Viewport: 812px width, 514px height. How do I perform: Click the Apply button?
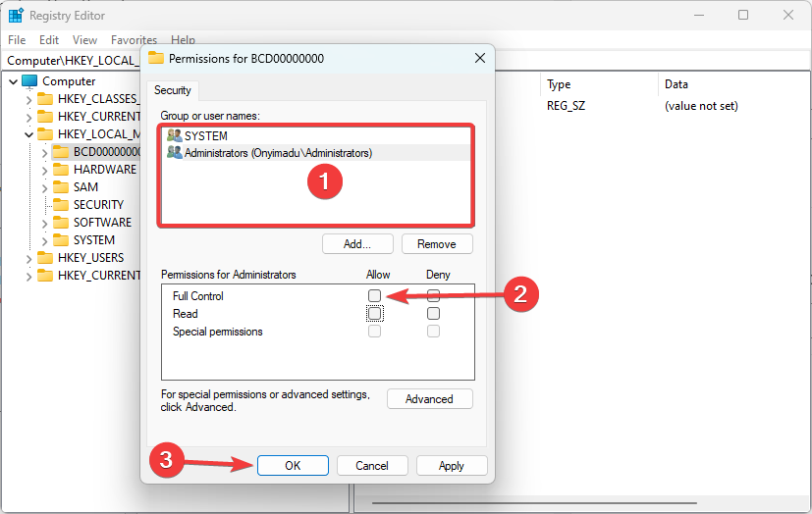451,465
